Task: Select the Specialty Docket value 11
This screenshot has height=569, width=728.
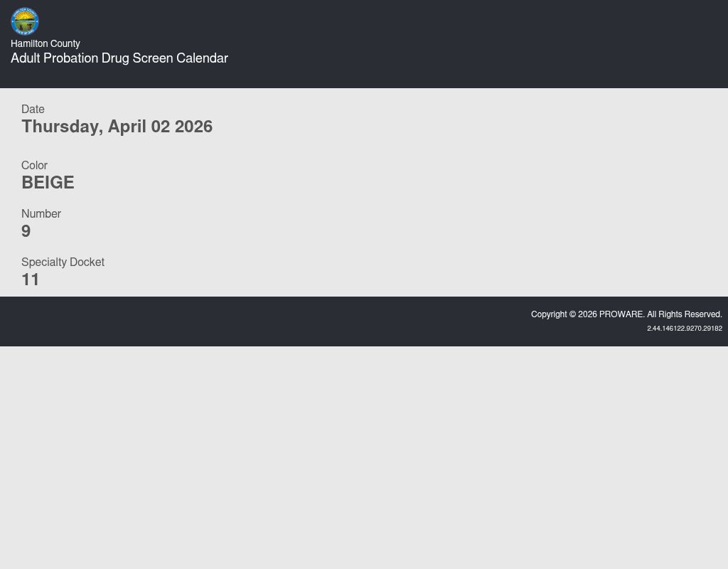Action: pos(31,280)
